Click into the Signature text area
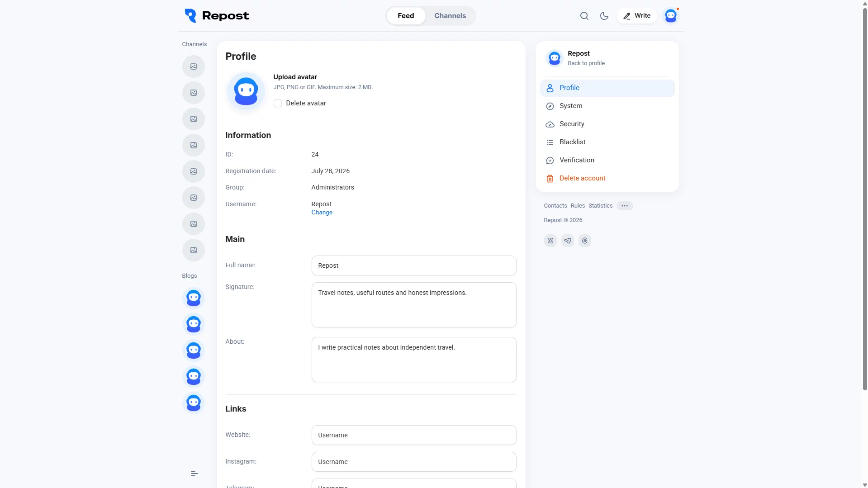 (x=413, y=305)
